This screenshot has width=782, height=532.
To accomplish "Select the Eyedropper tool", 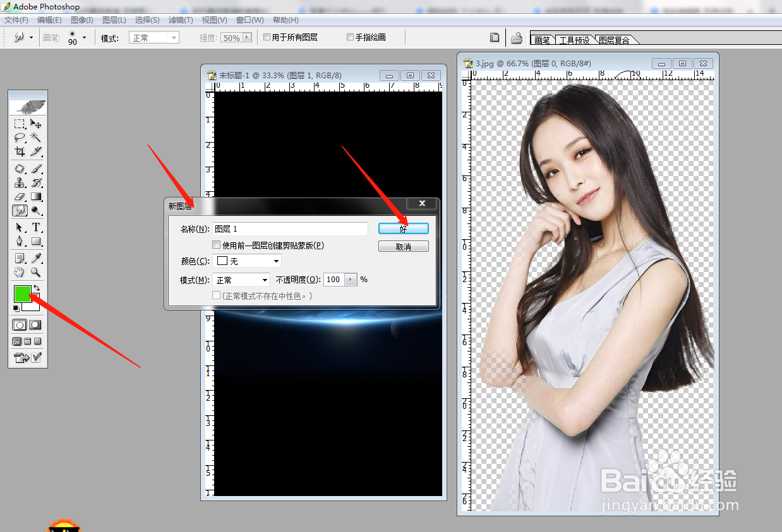I will (x=36, y=258).
